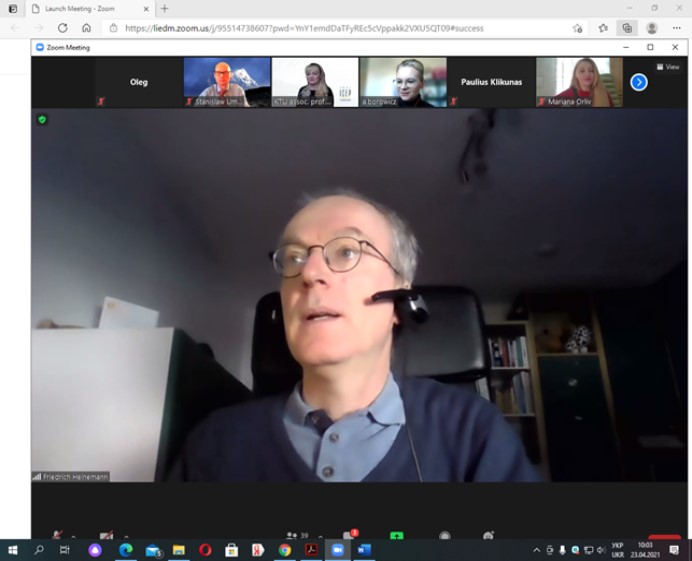This screenshot has width=692, height=561.
Task: Select Mariana Orliv's video thumbnail
Action: (579, 82)
